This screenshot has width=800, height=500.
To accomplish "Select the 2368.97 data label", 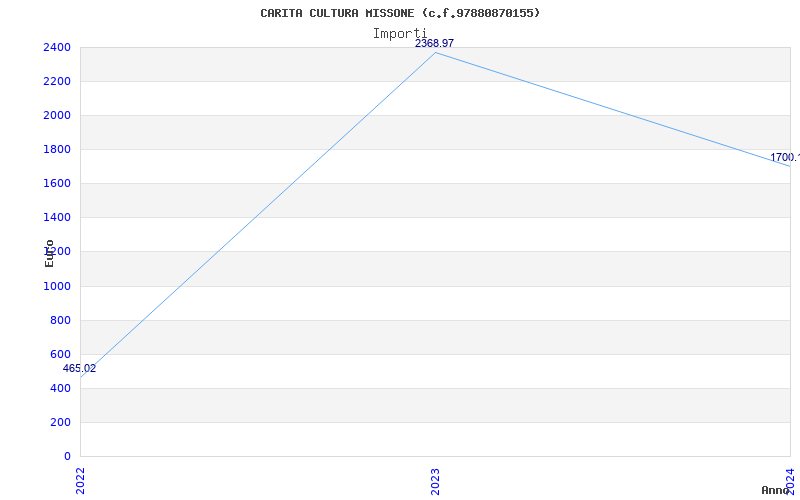I will point(434,43).
